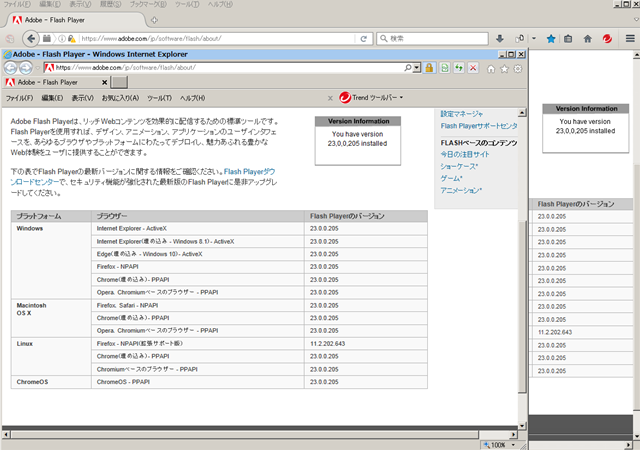Click the Firefox padlock warning icon
The width and height of the screenshot is (640, 450).
[x=71, y=39]
